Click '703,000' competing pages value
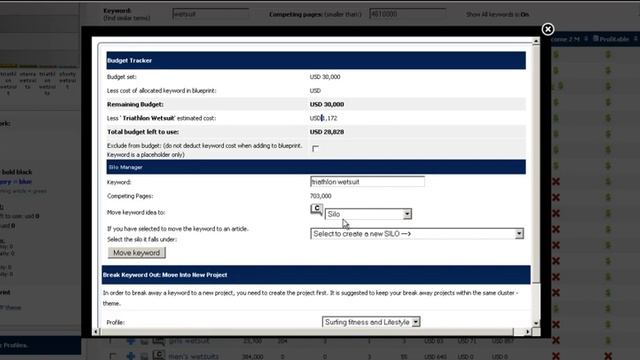This screenshot has height=360, width=640. [x=320, y=196]
